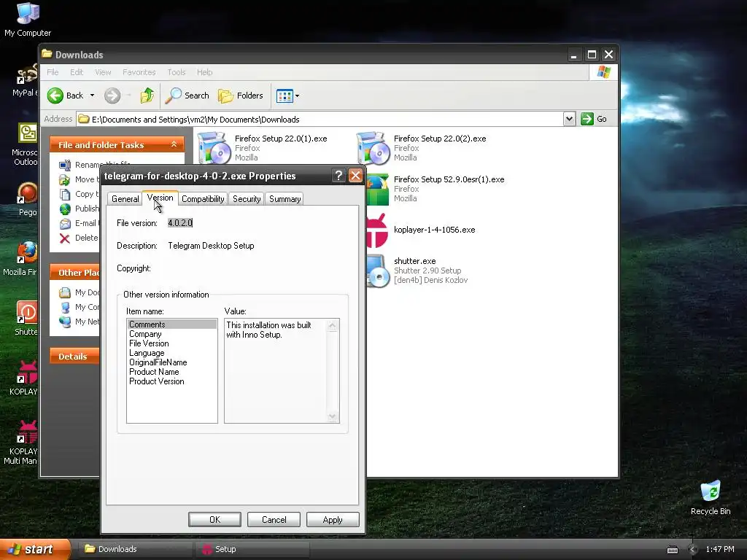Image resolution: width=747 pixels, height=560 pixels.
Task: Select the shutter.exe installer icon
Action: [378, 271]
